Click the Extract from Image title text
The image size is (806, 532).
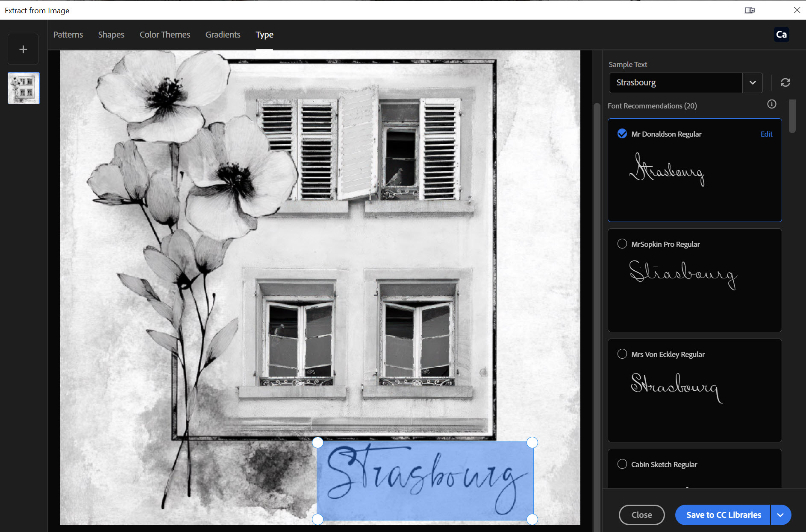coord(37,10)
